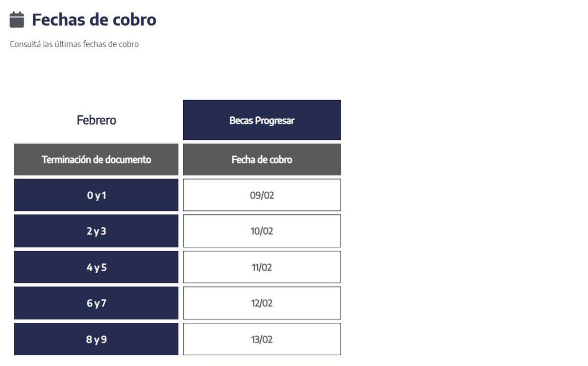Click the 'Terminación de documento' column header

click(97, 159)
